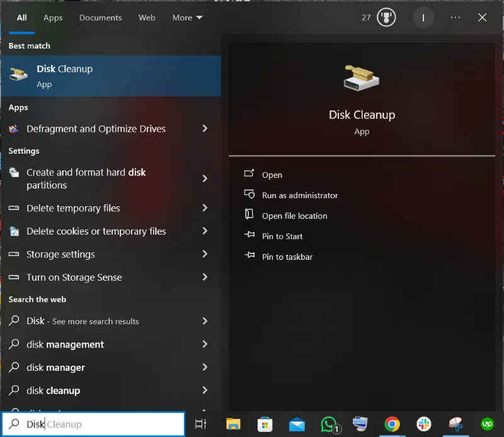Click the Pin to taskbar icon
Screen dimensions: 504x437
(x=249, y=257)
